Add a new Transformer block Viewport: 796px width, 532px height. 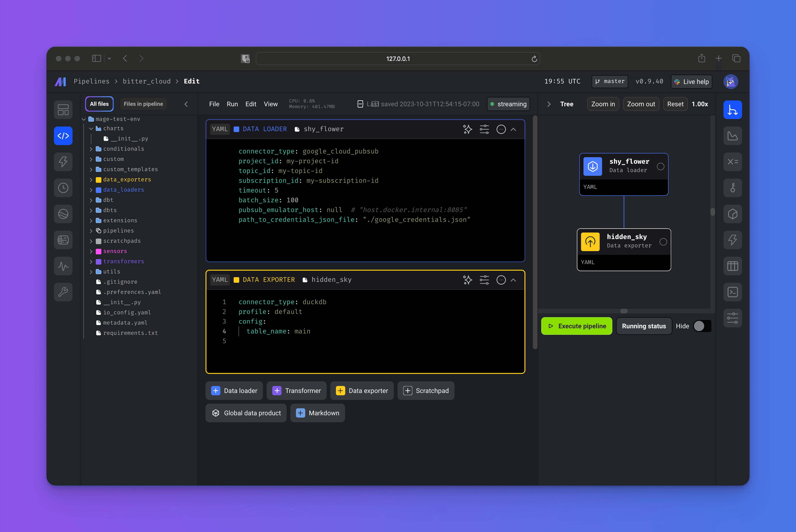coord(296,391)
